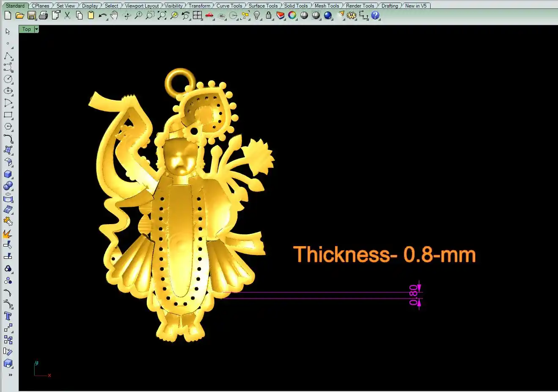Toggle the Hide objects lightbulb icon
The height and width of the screenshot is (392, 558).
pyautogui.click(x=257, y=16)
